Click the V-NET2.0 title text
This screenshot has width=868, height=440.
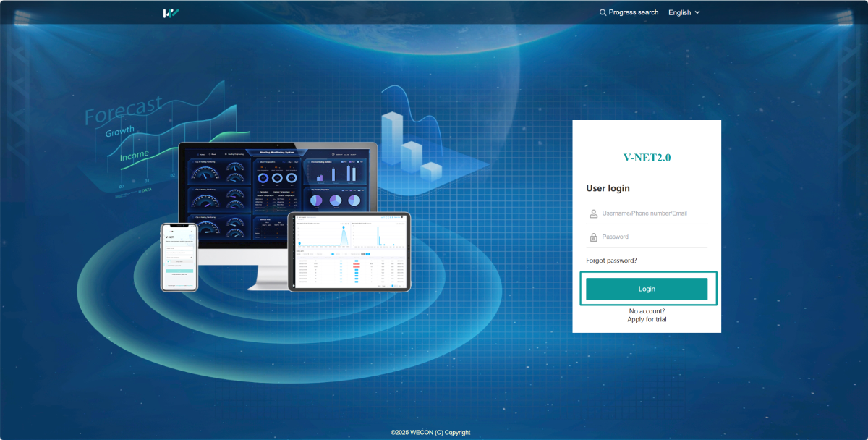[647, 157]
